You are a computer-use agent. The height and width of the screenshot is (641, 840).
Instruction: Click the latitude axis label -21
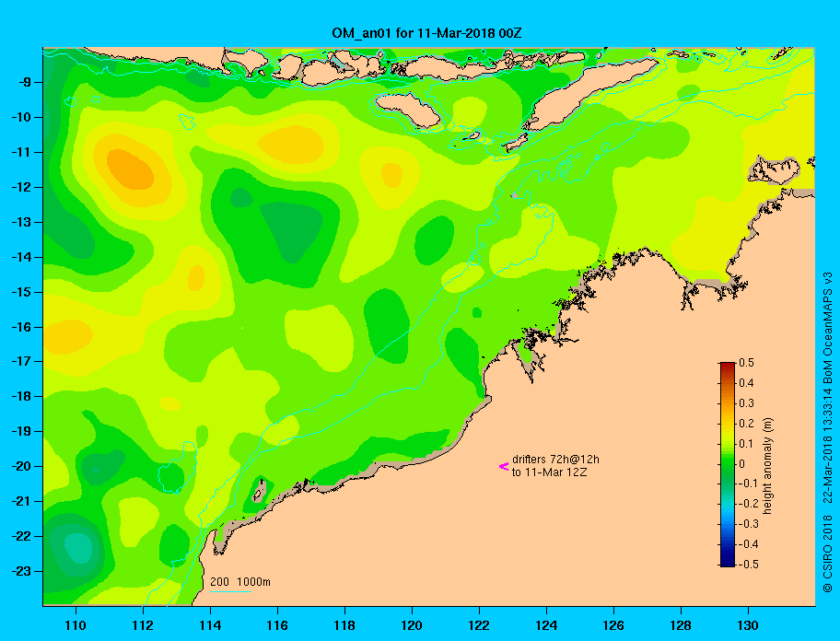22,502
